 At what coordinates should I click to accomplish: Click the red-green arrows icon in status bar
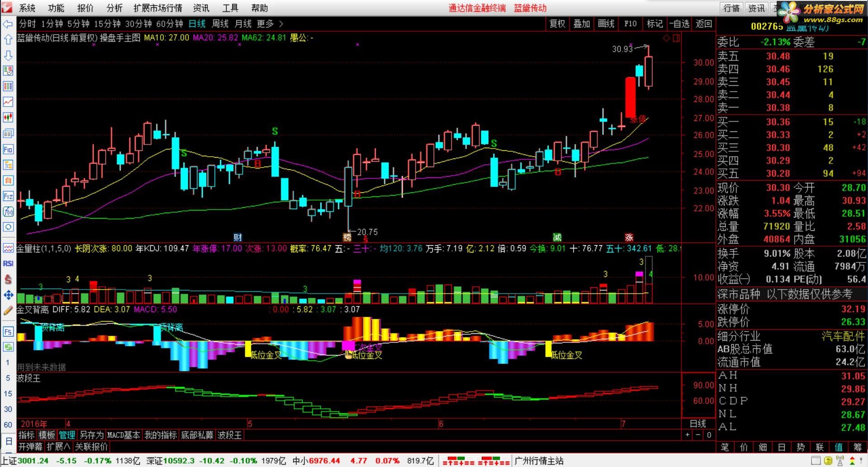point(852,461)
